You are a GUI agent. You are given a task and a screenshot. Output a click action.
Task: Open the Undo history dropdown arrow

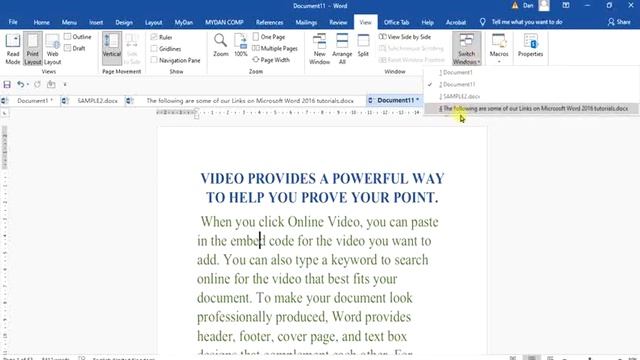(28, 84)
